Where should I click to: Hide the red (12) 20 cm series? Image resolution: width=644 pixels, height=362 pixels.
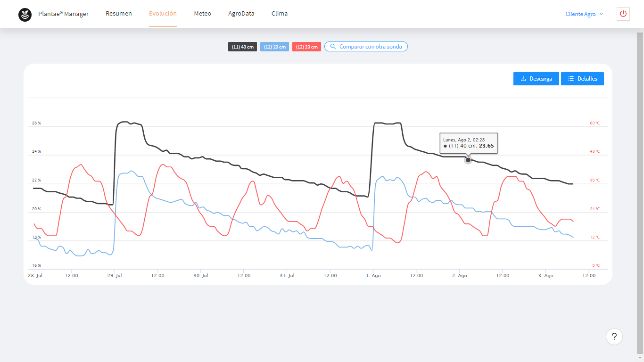tap(306, 46)
